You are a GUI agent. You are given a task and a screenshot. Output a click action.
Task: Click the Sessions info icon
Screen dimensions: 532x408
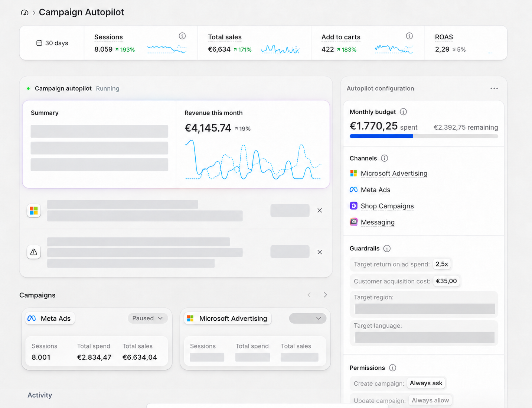coord(182,36)
